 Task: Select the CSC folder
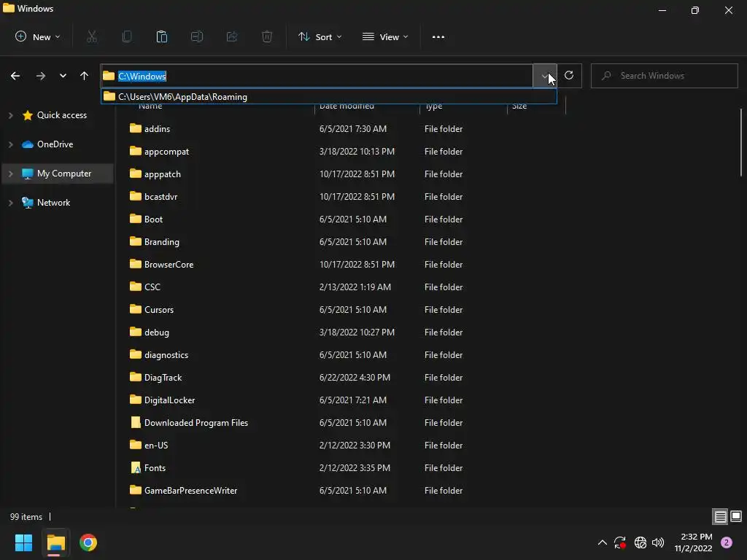(152, 287)
